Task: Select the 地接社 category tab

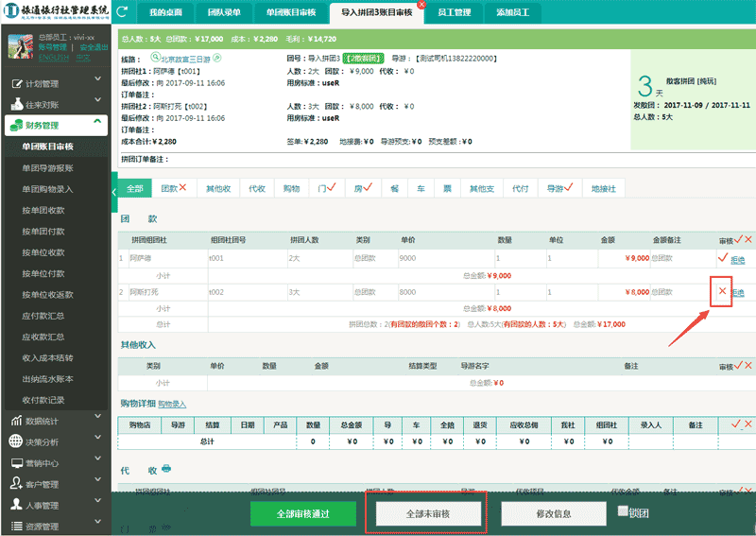Action: (604, 189)
